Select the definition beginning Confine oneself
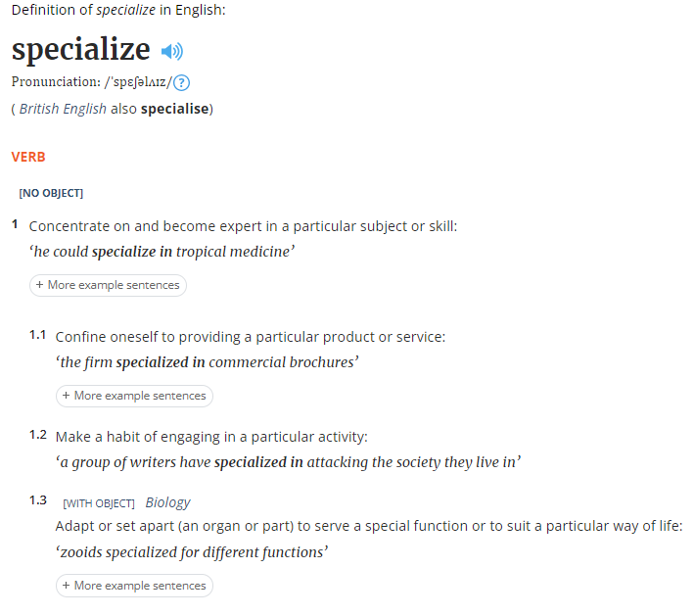This screenshot has height=616, width=694. pyautogui.click(x=251, y=337)
